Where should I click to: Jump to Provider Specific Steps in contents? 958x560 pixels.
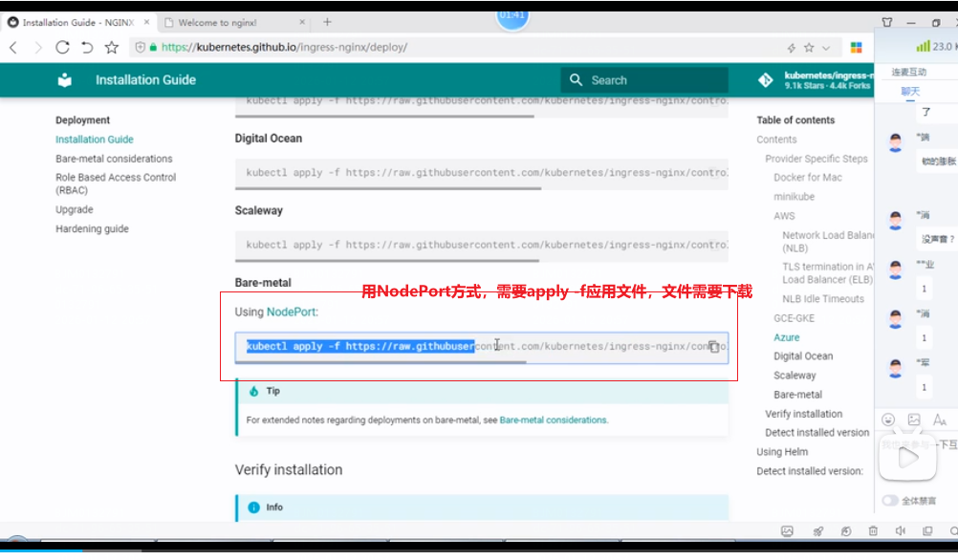[x=816, y=159]
